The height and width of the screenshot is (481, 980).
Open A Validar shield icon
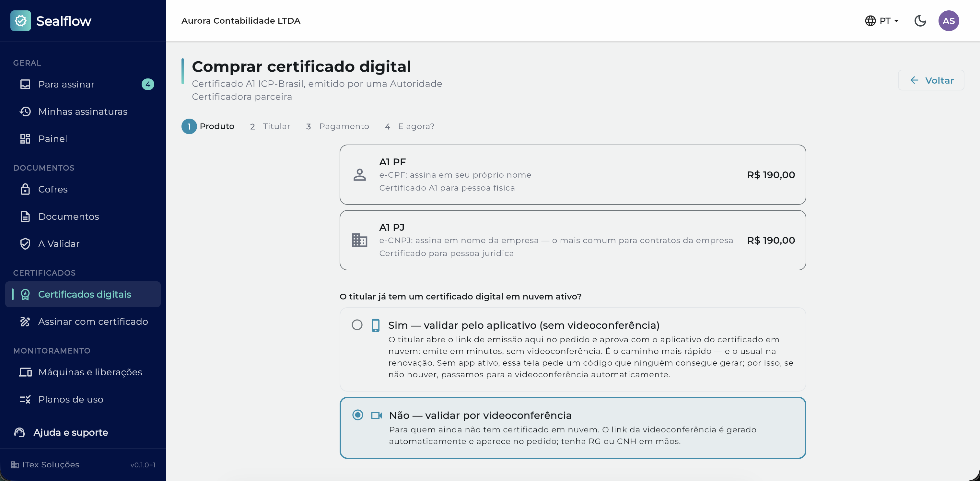coord(25,243)
